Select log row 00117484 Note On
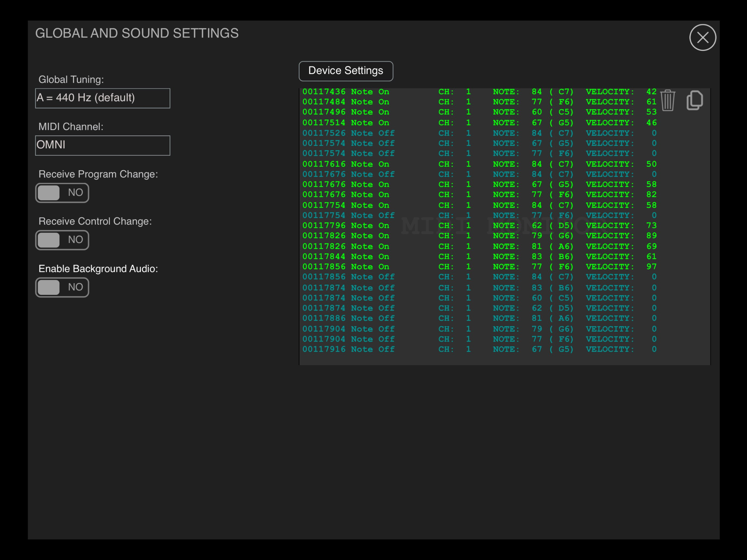 point(479,102)
